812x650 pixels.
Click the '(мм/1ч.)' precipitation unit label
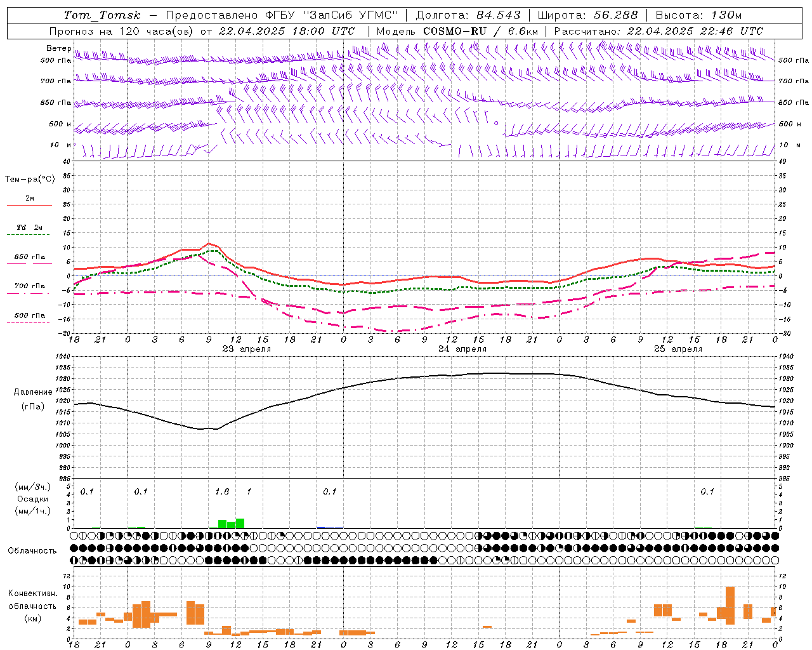(x=33, y=511)
